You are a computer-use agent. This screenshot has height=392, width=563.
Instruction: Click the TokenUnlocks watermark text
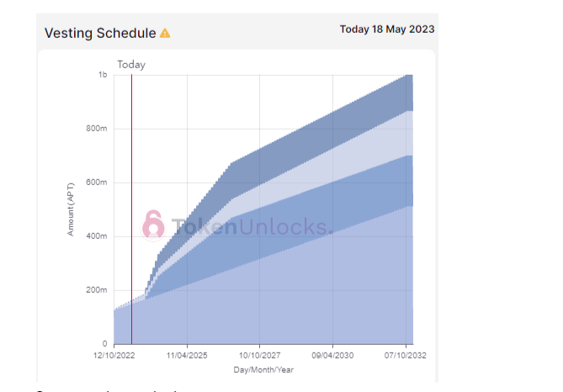[252, 227]
